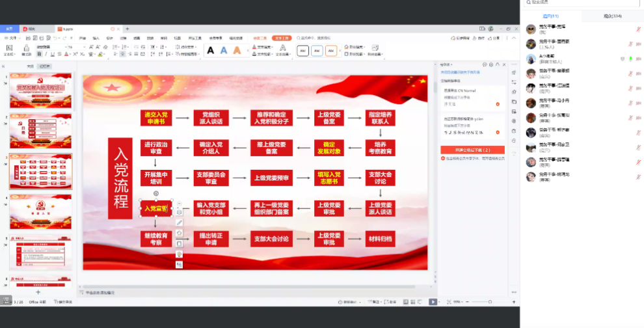This screenshot has width=644, height=328.
Task: Choose the orange-bordered Abc shape style
Action: tap(331, 51)
